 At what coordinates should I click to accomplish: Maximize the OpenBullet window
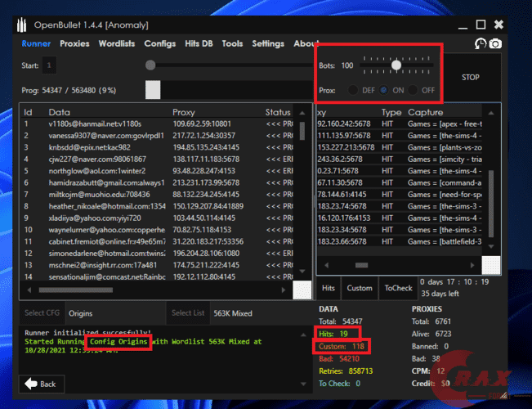[481, 25]
